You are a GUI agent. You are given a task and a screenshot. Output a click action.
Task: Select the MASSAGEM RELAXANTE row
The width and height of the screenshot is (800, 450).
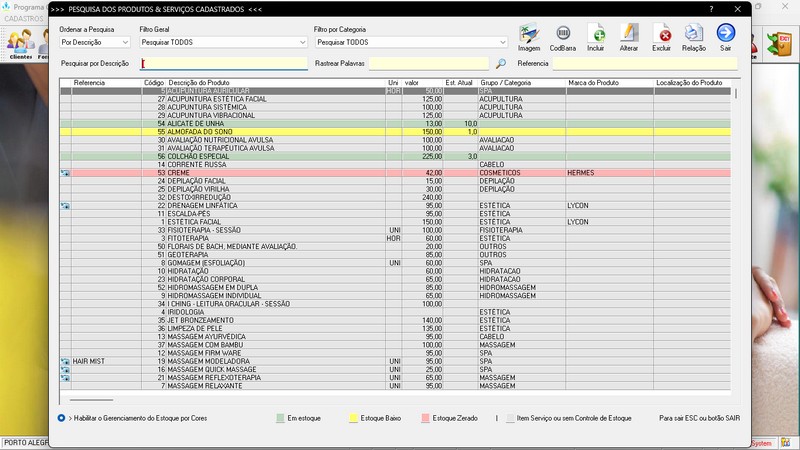(x=395, y=386)
